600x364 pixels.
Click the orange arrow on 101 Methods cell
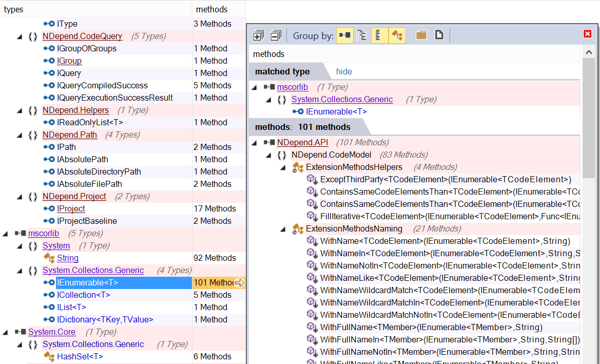click(240, 282)
